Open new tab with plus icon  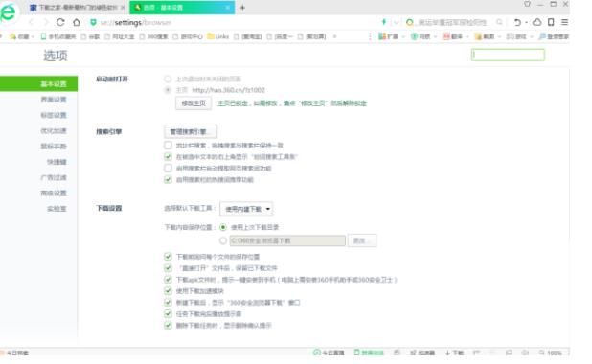coord(242,8)
